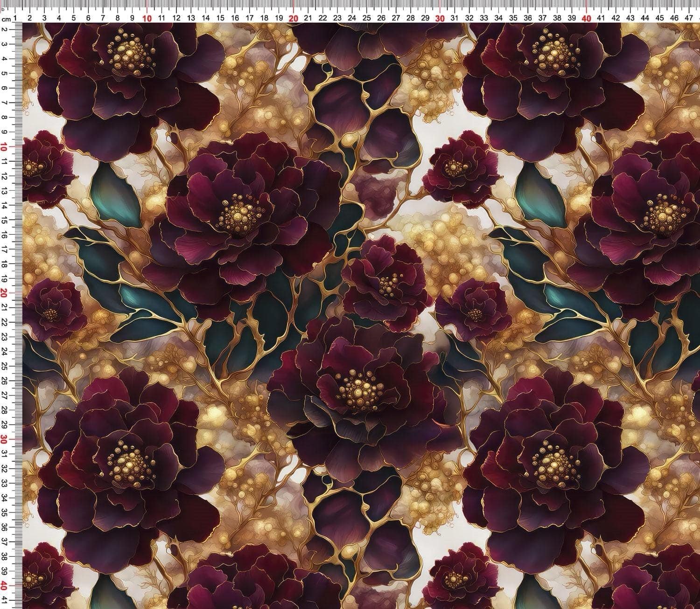Viewport: 700px width, 609px height.
Task: Click the 47 mark on the top ruler
Action: pos(689,18)
